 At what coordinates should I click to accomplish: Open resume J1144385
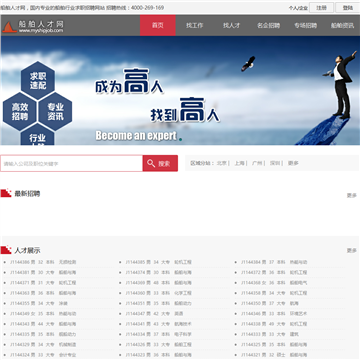coord(159,262)
